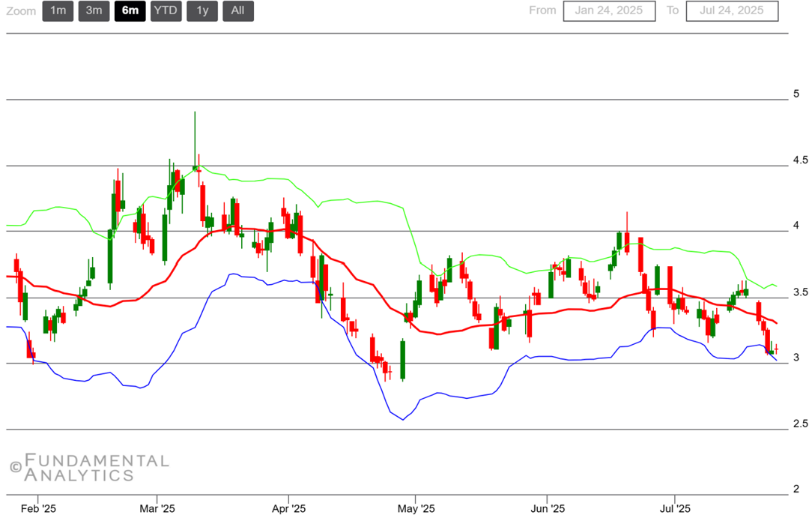The width and height of the screenshot is (812, 521).
Task: Click the Feb '25 x-axis label
Action: coord(38,508)
